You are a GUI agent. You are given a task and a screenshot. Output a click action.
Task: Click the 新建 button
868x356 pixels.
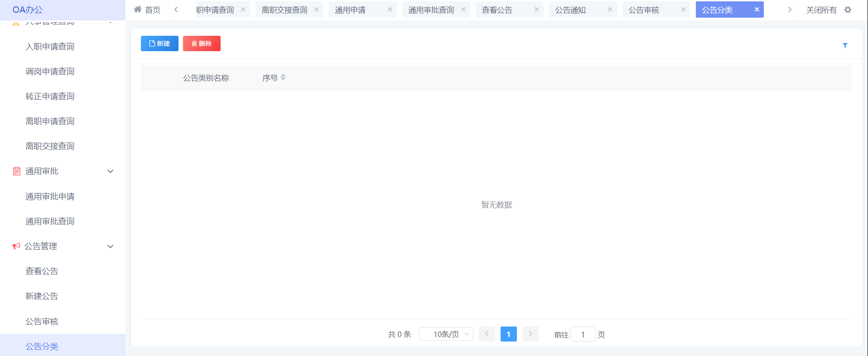click(x=159, y=43)
